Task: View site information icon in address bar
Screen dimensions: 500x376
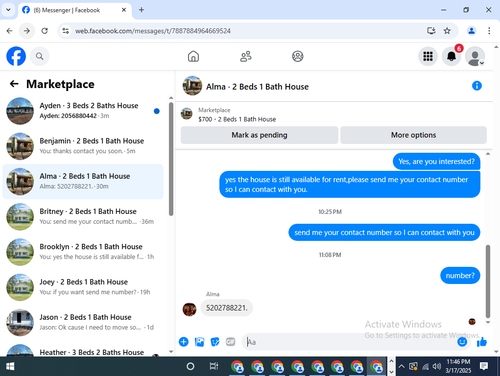Action: (x=66, y=31)
